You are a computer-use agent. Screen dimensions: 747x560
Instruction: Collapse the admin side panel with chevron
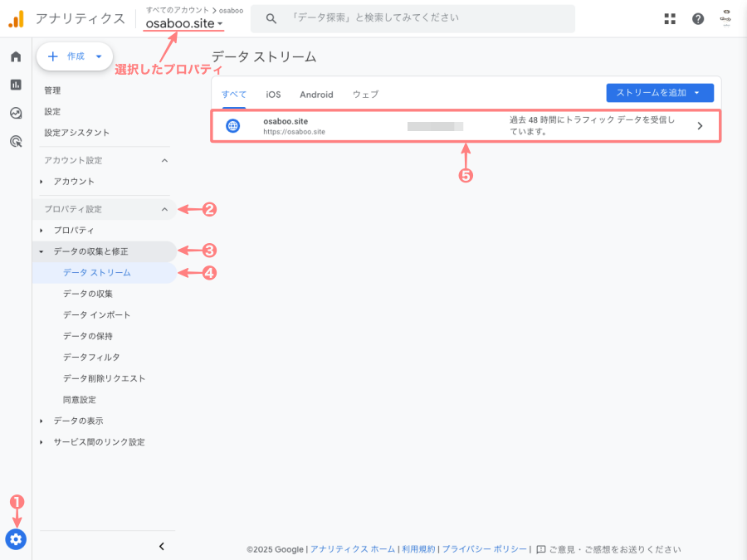pyautogui.click(x=162, y=546)
